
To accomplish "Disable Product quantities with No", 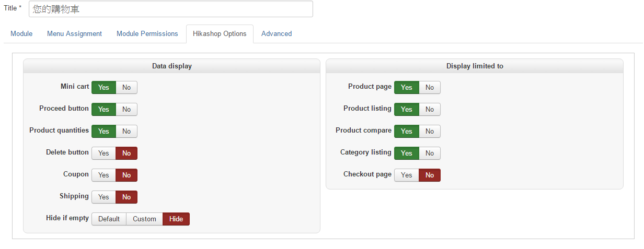I will pos(126,131).
